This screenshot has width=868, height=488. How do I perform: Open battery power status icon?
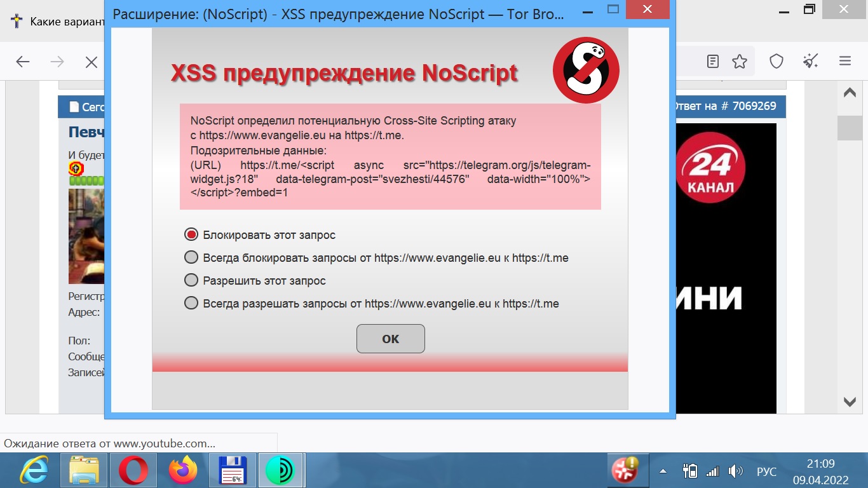point(689,471)
